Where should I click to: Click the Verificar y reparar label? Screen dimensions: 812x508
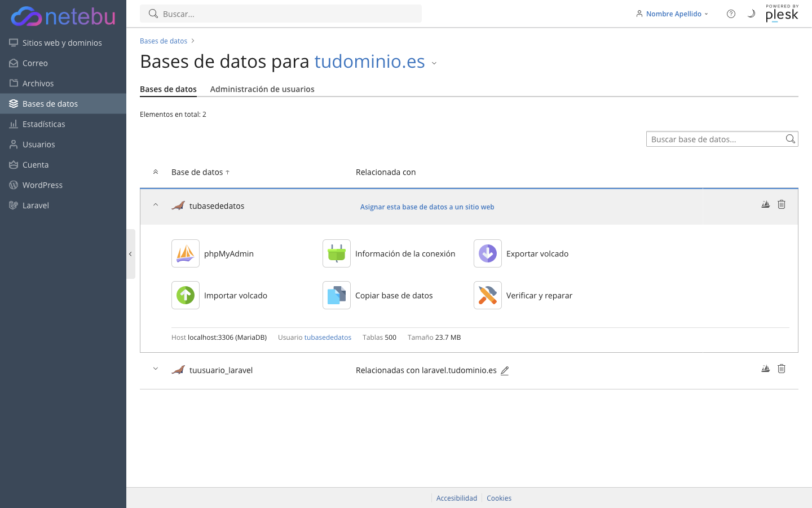tap(539, 296)
